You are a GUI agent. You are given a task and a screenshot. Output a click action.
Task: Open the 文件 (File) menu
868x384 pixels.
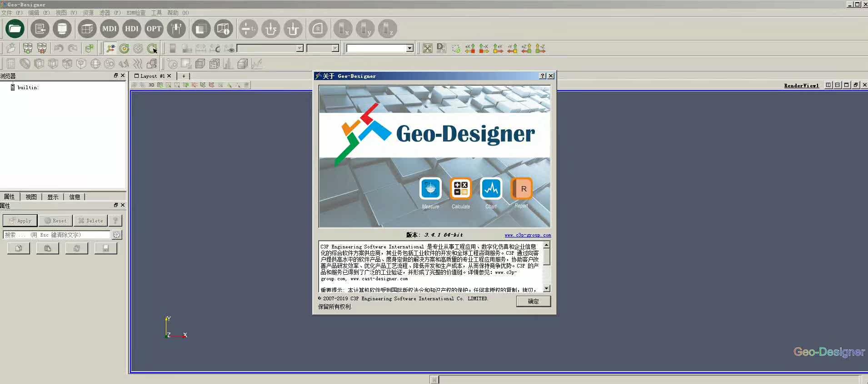12,13
